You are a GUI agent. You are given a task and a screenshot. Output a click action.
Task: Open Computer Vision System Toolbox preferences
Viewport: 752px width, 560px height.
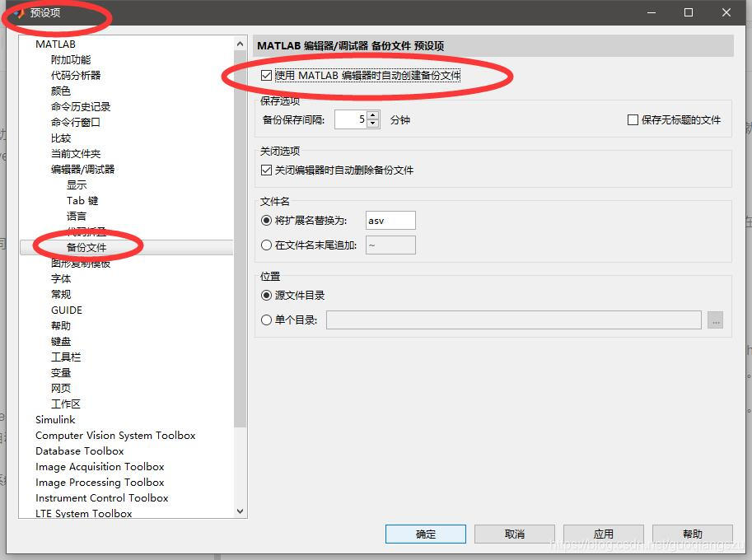click(115, 436)
